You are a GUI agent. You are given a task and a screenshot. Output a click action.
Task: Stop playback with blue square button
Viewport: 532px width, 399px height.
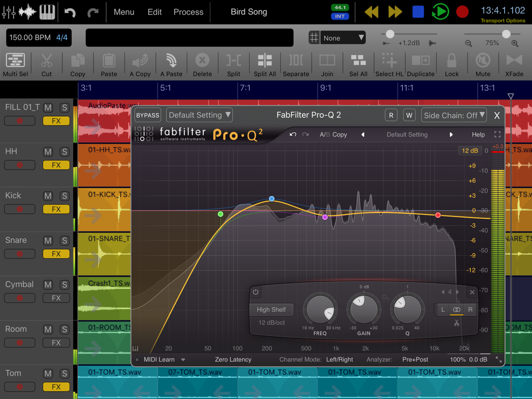(418, 12)
